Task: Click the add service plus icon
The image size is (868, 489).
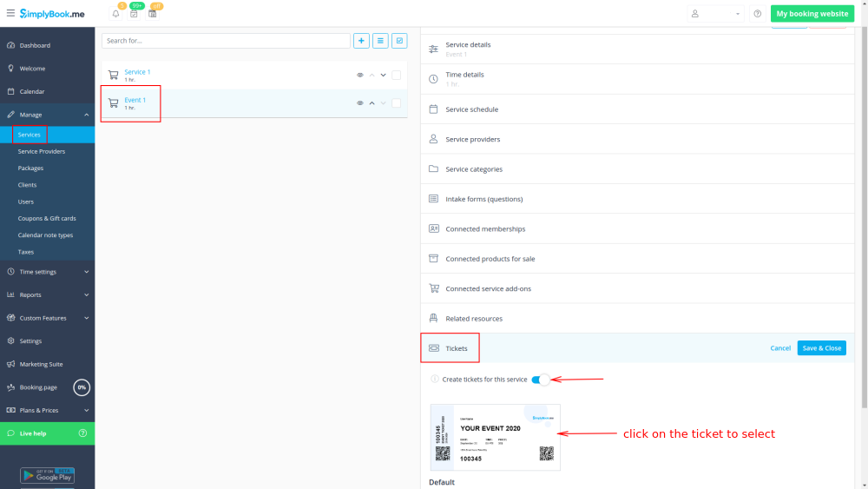Action: [x=361, y=41]
